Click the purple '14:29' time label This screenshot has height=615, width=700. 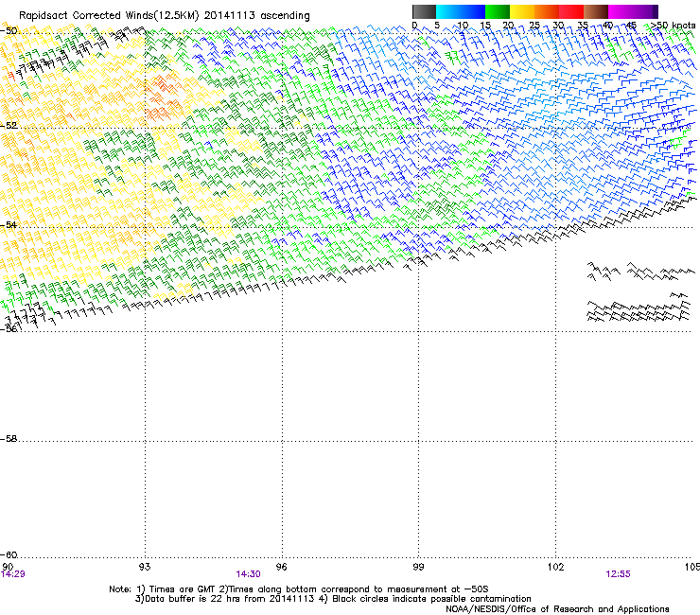click(12, 574)
